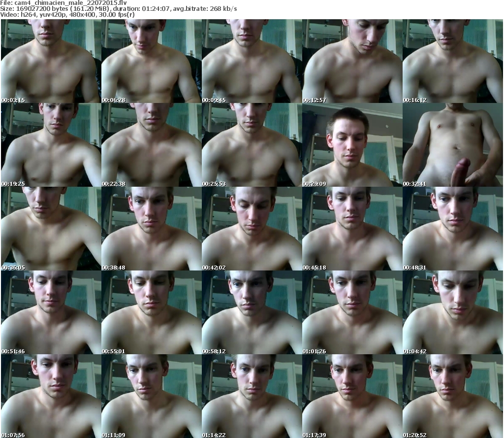Open the frame stamped 00:29:09
Screen dimensions: 504x438
[352, 145]
